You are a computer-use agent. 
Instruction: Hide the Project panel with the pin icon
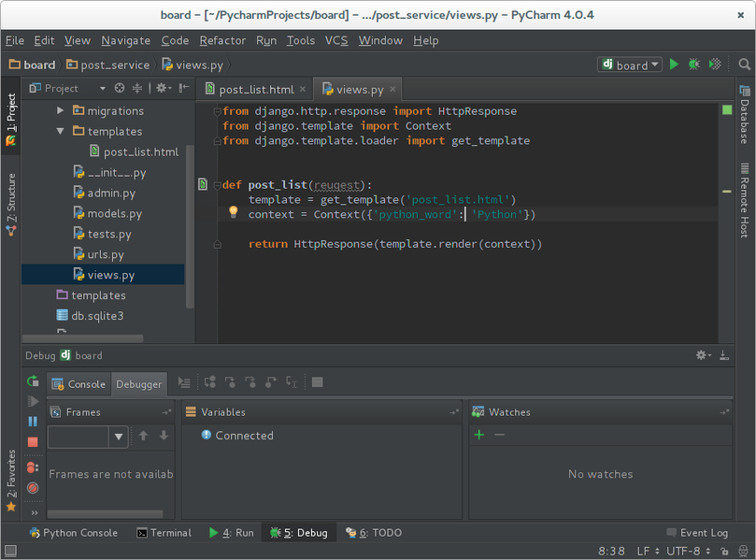click(x=184, y=88)
